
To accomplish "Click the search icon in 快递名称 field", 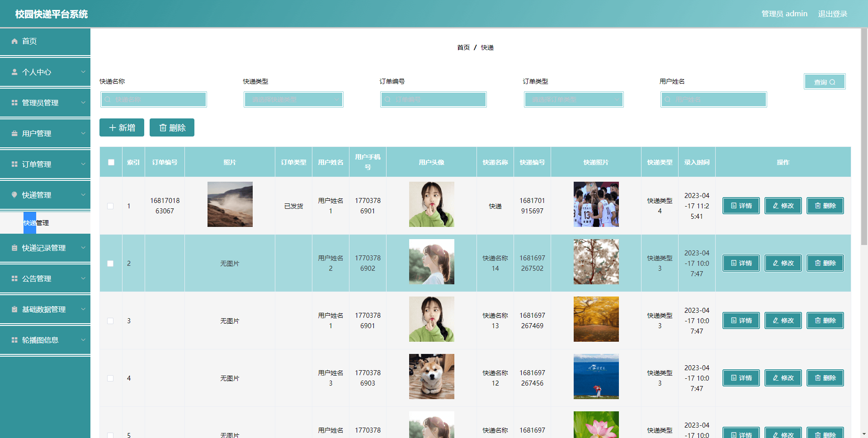I will (x=108, y=99).
